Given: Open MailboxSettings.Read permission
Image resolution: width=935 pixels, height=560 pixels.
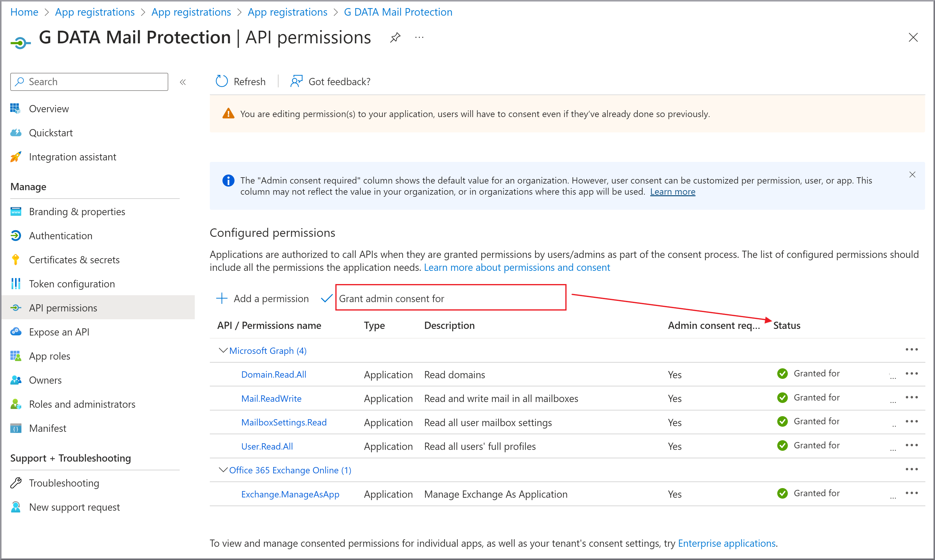Looking at the screenshot, I should (284, 423).
